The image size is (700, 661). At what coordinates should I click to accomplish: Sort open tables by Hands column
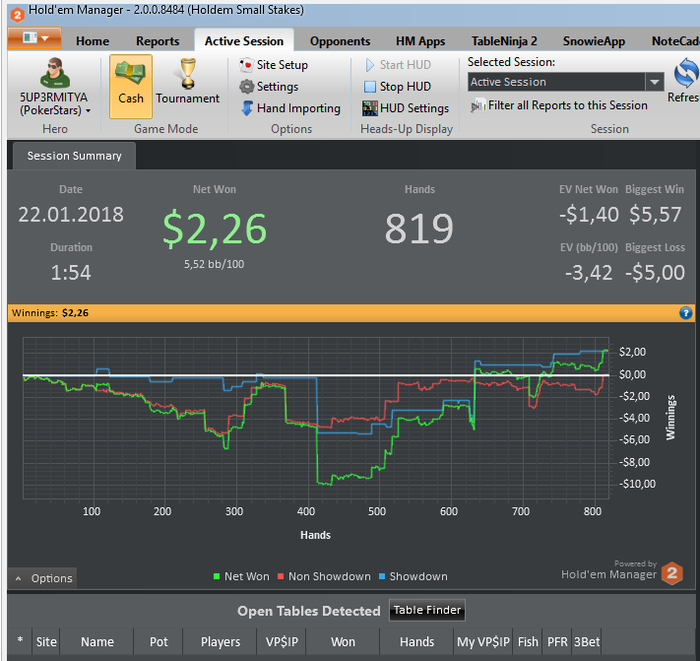(417, 642)
